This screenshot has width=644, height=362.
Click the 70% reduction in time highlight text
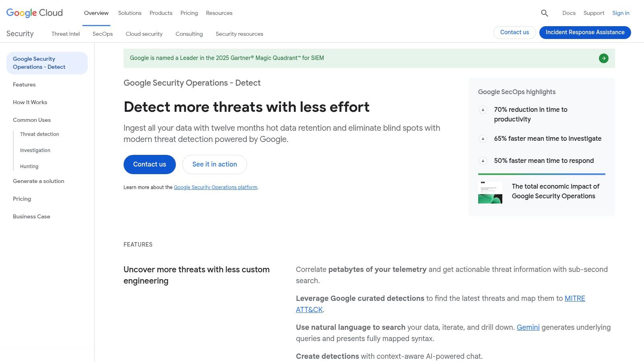tap(530, 115)
